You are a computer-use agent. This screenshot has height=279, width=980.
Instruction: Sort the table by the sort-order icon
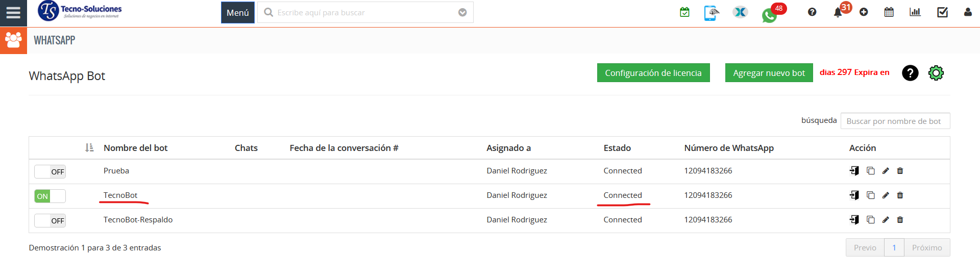point(89,148)
